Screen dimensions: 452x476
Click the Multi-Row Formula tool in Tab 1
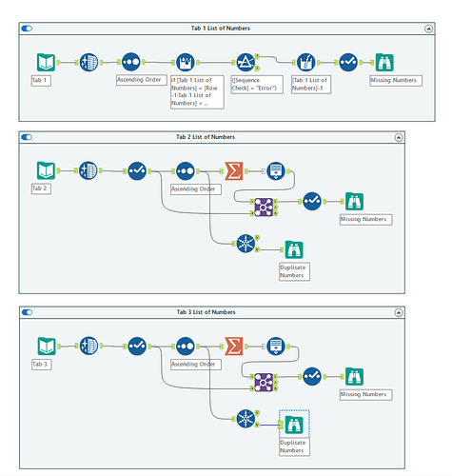pyautogui.click(x=185, y=62)
